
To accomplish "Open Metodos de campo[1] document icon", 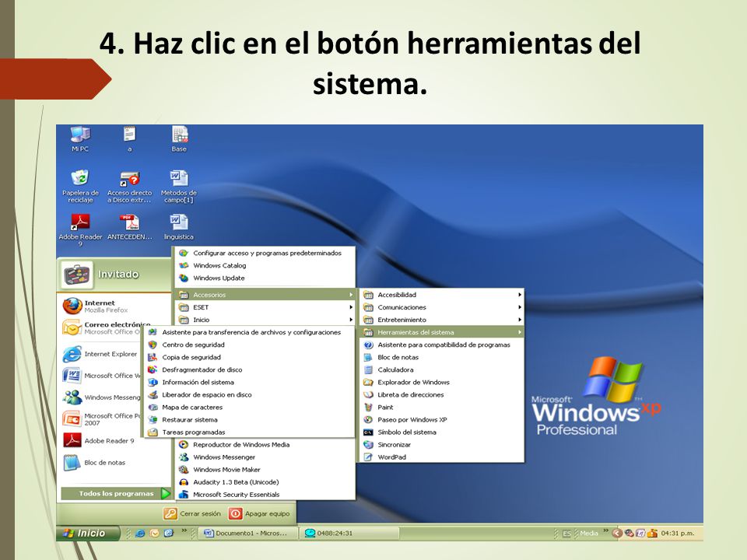I will (x=179, y=186).
